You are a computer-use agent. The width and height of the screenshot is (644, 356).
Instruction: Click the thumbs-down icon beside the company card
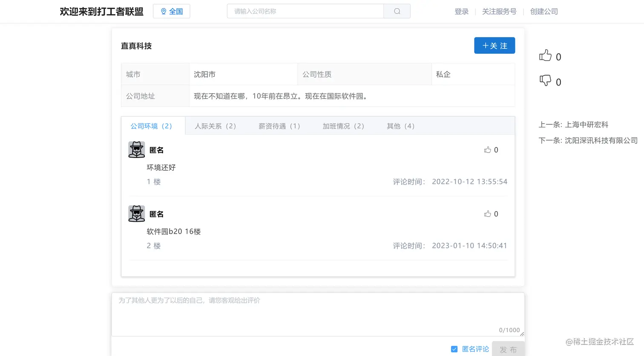coord(545,81)
